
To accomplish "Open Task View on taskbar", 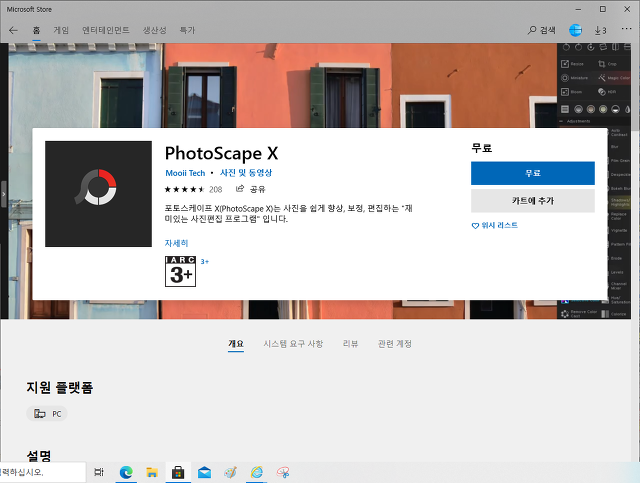I will coord(99,472).
